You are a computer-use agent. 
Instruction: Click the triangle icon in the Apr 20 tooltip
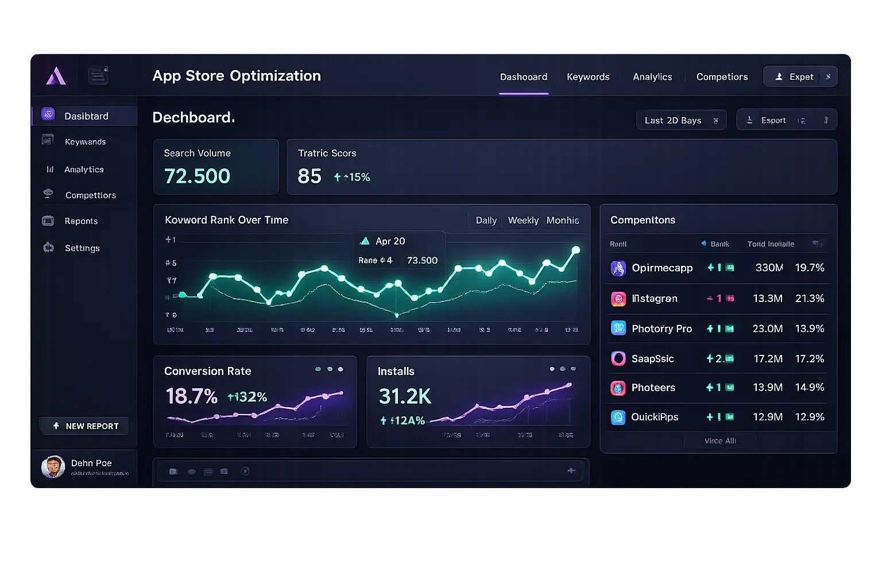click(365, 241)
